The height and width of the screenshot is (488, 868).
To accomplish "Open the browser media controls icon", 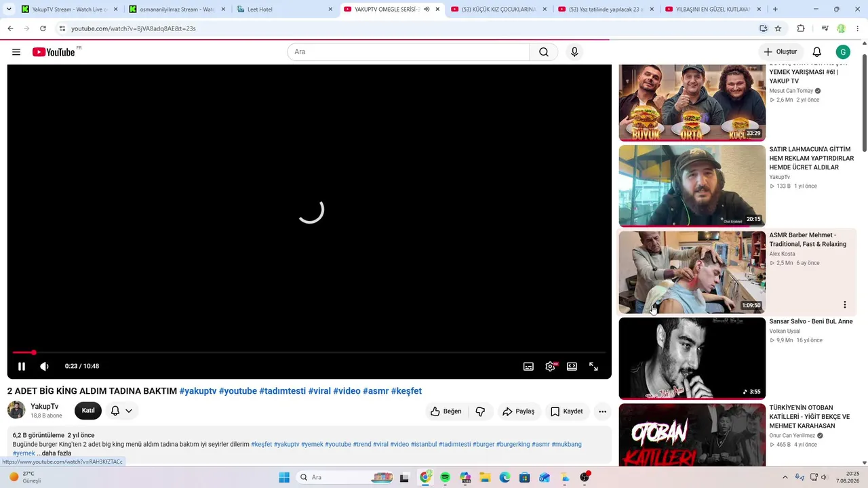I will [825, 28].
